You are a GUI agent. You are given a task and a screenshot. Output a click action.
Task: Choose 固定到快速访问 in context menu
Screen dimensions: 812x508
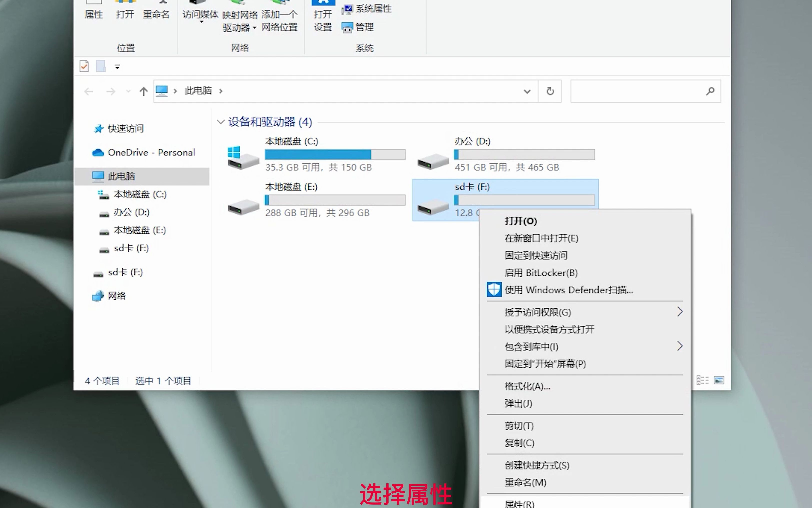click(585, 255)
